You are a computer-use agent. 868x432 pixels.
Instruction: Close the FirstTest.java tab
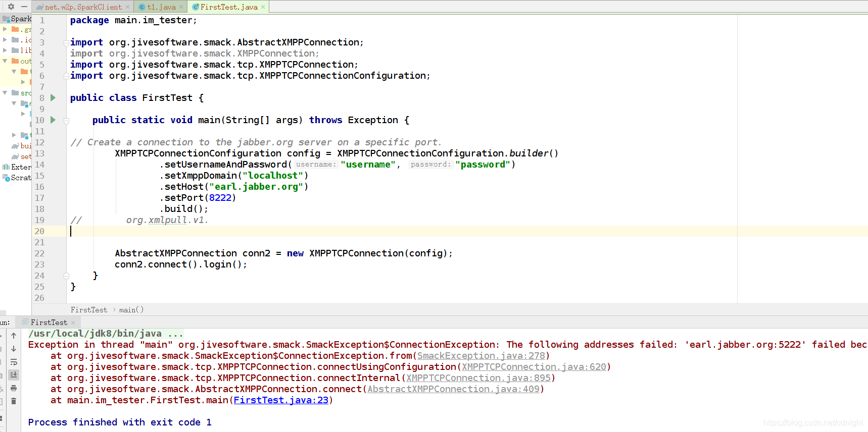263,7
